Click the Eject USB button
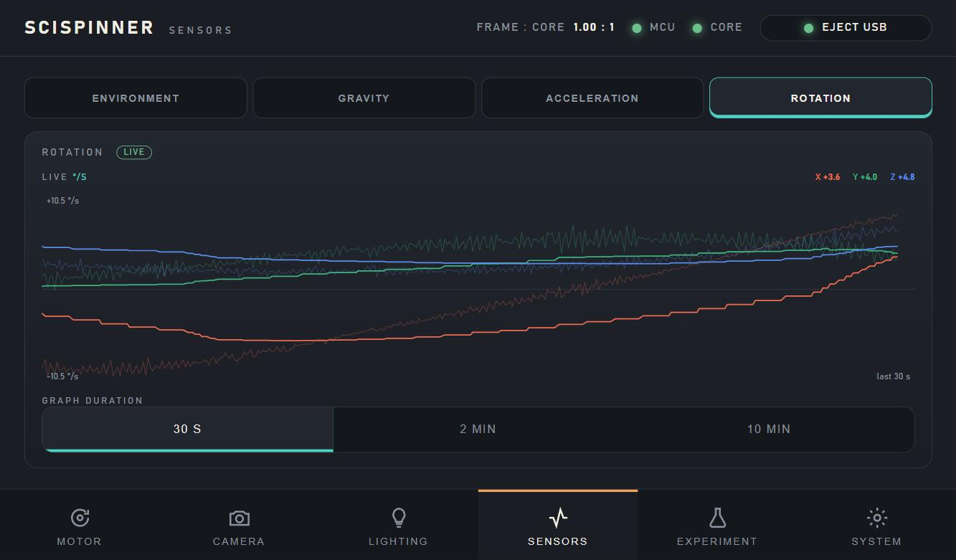The image size is (956, 560). point(846,28)
